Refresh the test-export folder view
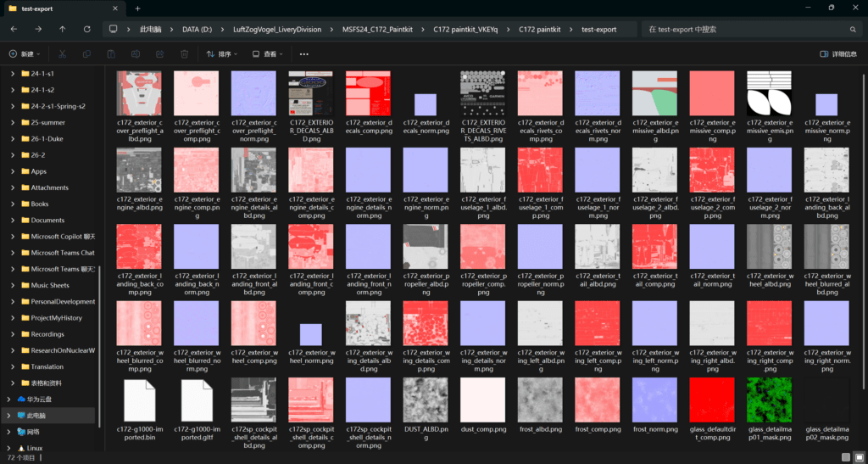The height and width of the screenshot is (464, 868). (x=86, y=29)
